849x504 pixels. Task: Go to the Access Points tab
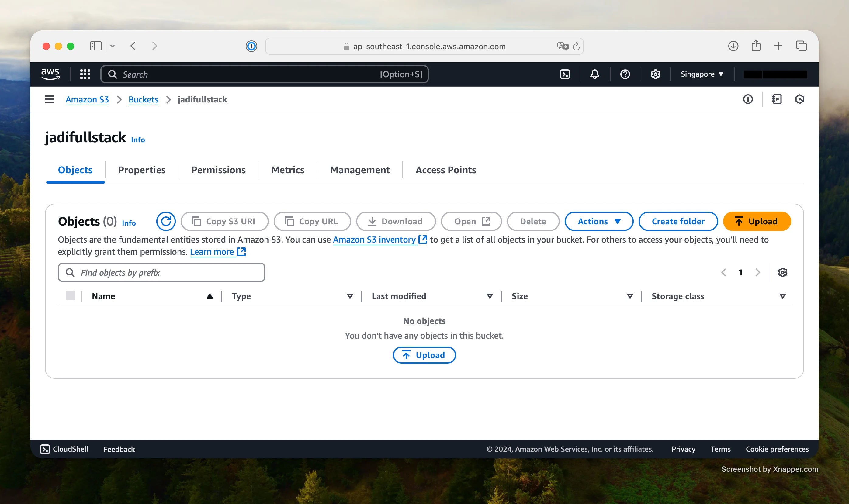[446, 170]
